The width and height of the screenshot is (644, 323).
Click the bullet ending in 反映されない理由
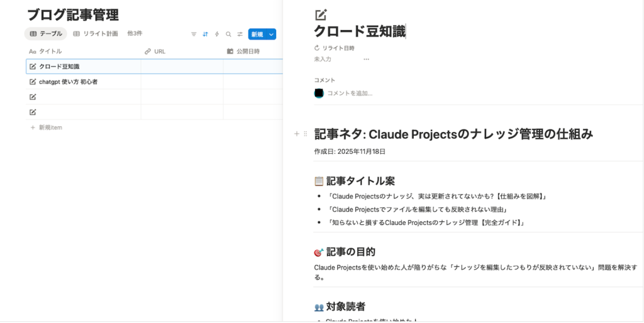click(418, 209)
